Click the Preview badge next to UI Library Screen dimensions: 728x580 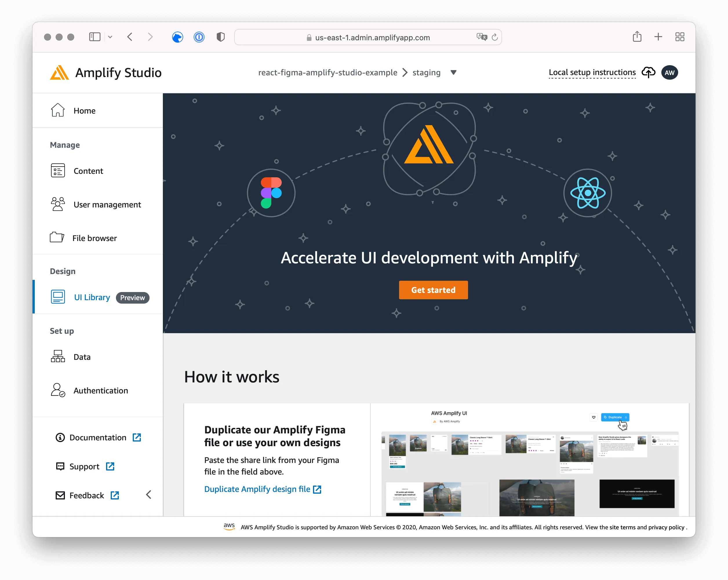click(x=132, y=298)
